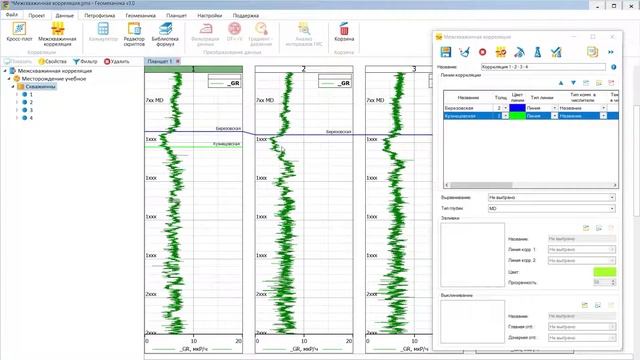Click the blue satellite-dish icon in the dialog toolbar
This screenshot has height=360, width=640.
pyautogui.click(x=519, y=52)
